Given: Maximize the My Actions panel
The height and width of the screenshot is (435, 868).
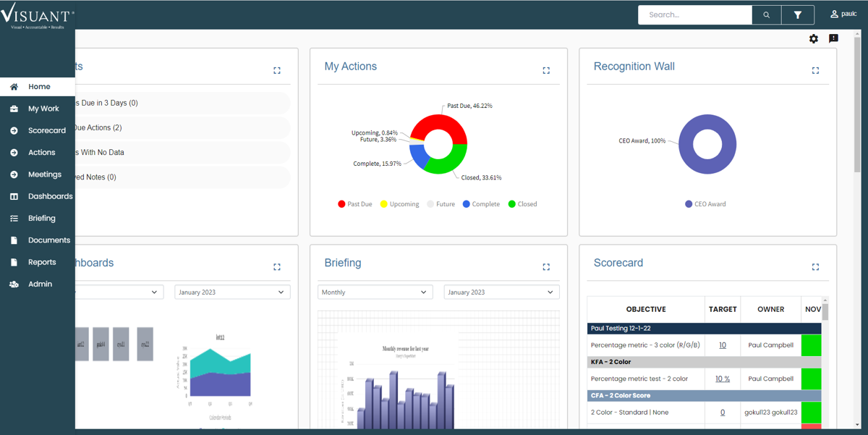Looking at the screenshot, I should 546,70.
